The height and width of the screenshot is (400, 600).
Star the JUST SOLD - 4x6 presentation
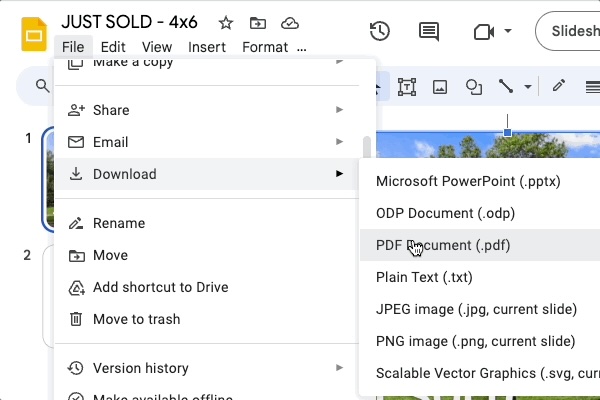(226, 23)
